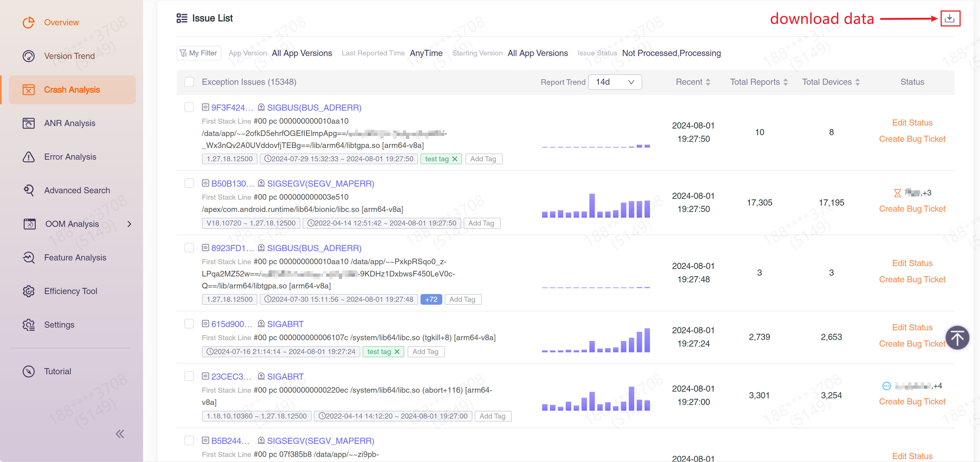Open Issue Status filter dropdown
Image resolution: width=980 pixels, height=462 pixels.
pyautogui.click(x=671, y=53)
